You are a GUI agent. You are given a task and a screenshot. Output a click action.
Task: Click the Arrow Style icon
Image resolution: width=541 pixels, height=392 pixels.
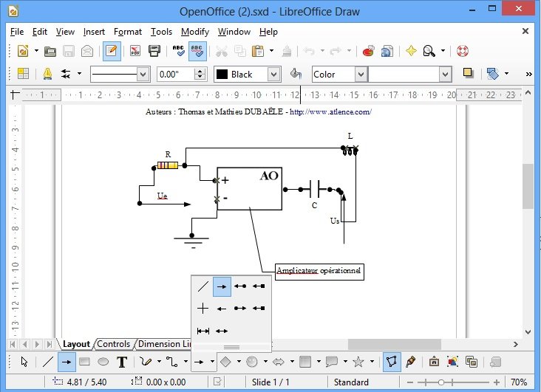pyautogui.click(x=66, y=73)
